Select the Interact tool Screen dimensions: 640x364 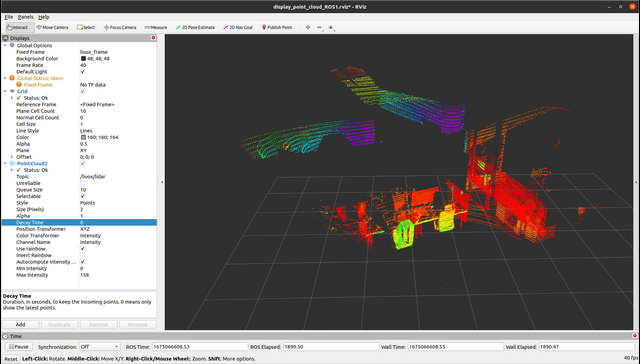pos(17,27)
